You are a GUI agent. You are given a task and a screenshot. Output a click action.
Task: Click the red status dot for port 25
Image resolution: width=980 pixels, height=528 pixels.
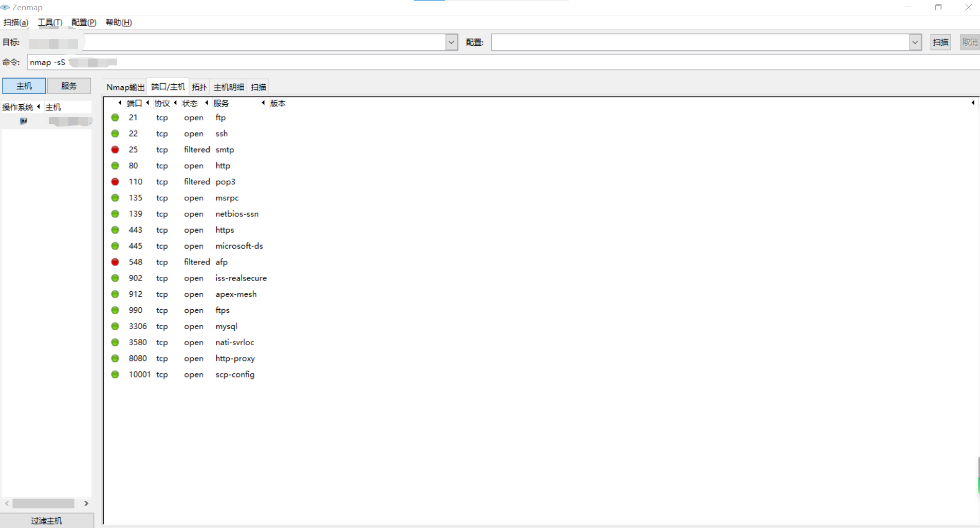point(115,149)
